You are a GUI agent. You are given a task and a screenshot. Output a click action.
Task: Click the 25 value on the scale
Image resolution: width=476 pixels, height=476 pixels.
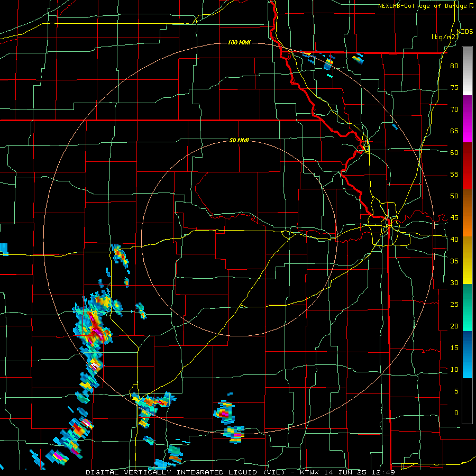454,305
